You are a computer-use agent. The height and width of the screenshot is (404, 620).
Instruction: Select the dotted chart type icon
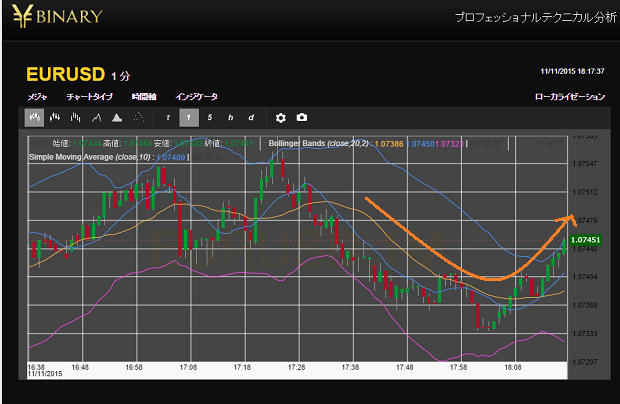point(138,118)
